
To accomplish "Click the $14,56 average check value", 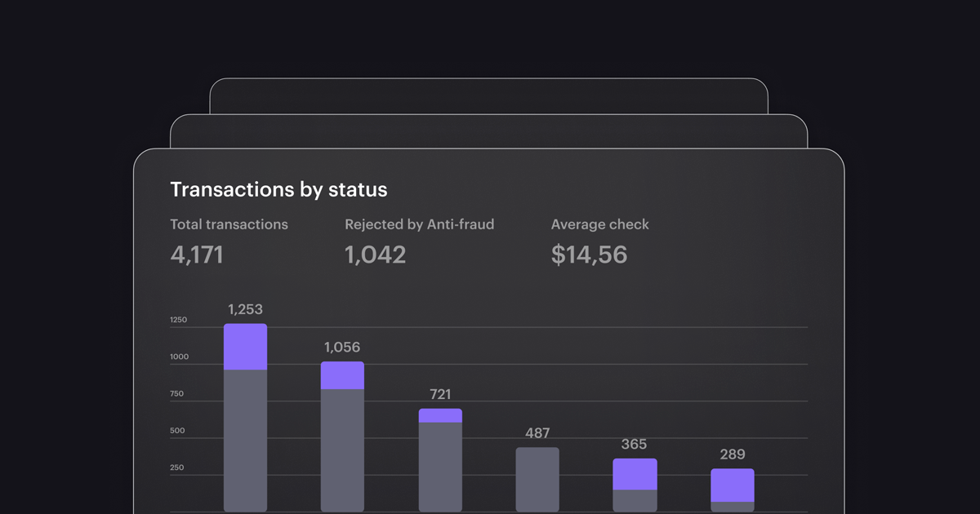I will [x=589, y=255].
